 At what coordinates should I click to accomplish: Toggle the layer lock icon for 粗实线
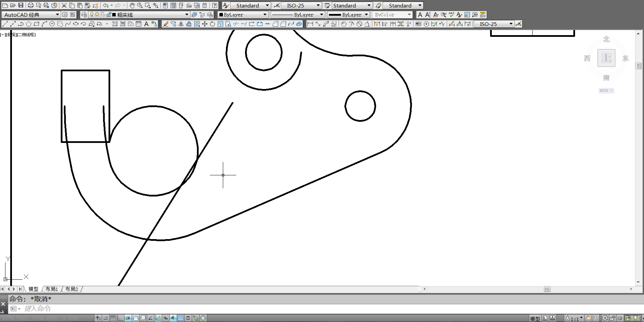pos(109,15)
